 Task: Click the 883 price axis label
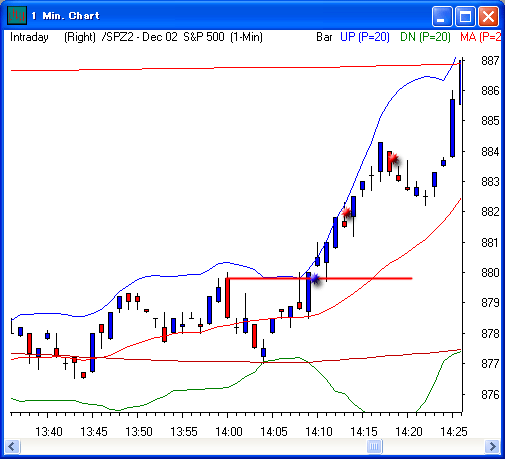click(490, 182)
